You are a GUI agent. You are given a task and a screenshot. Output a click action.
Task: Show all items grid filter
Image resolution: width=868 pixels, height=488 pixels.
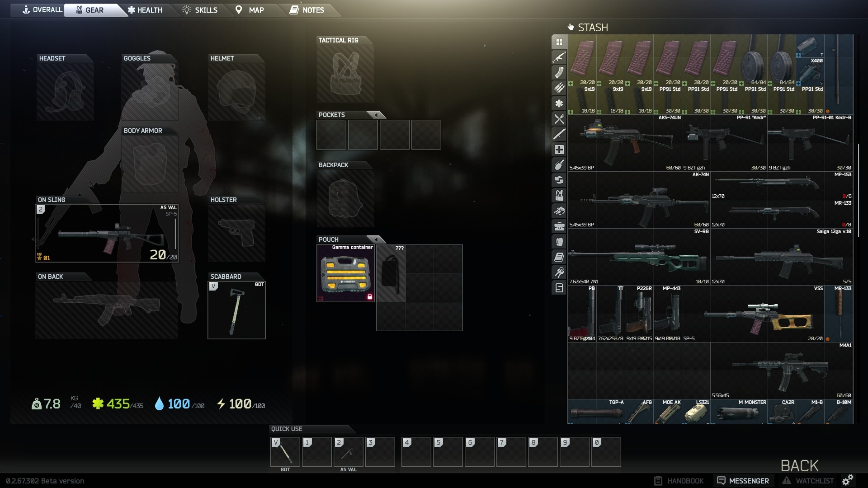(x=559, y=42)
